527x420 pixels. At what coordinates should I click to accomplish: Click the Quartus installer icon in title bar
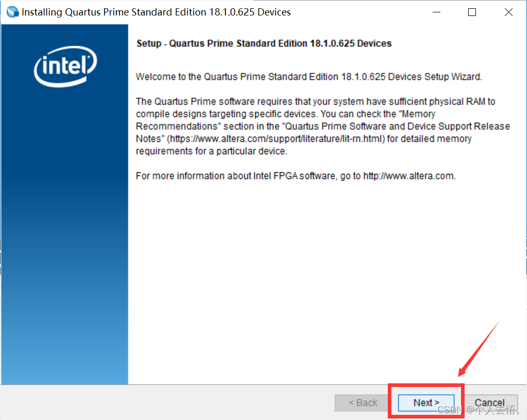13,12
